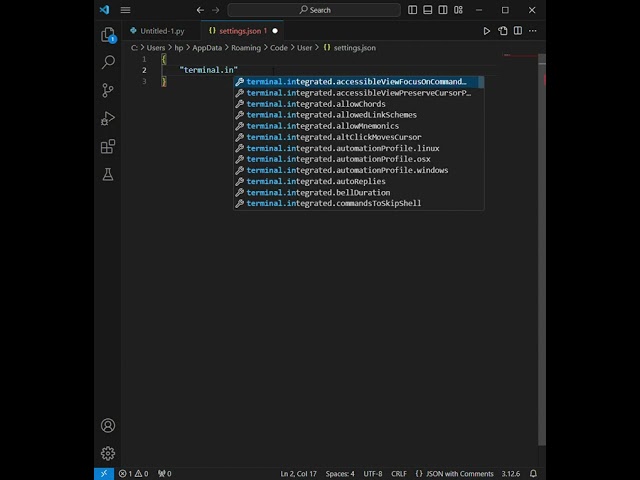The image size is (640, 480).
Task: Click the User breadcrumb segment
Action: click(304, 48)
